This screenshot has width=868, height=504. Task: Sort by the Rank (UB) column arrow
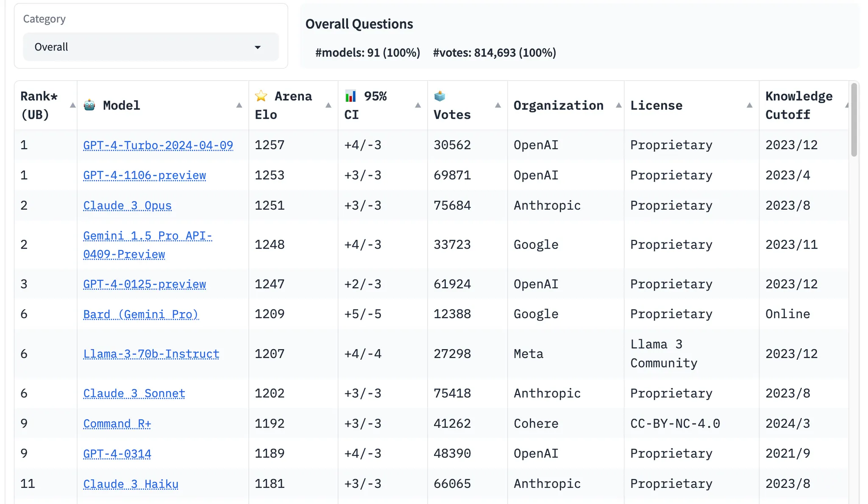coord(72,105)
